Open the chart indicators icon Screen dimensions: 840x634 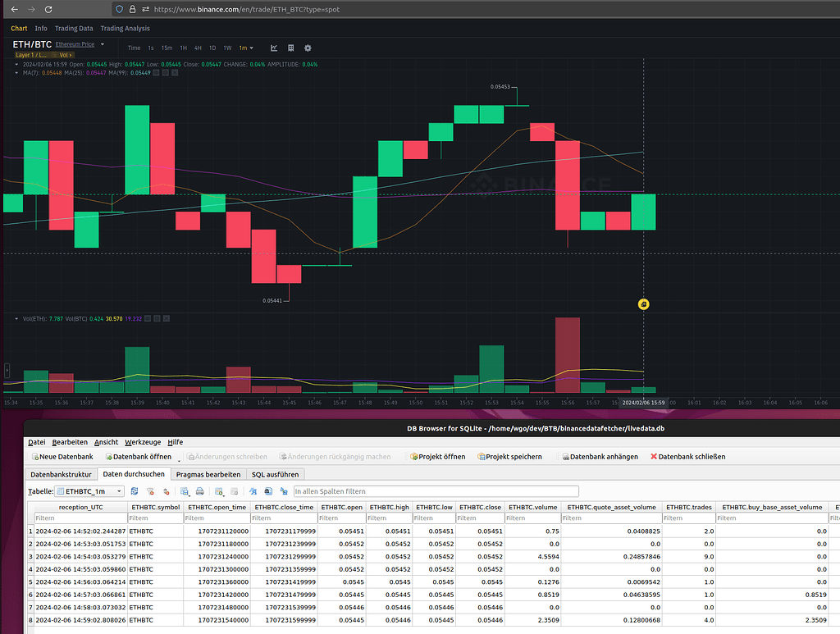click(x=274, y=48)
